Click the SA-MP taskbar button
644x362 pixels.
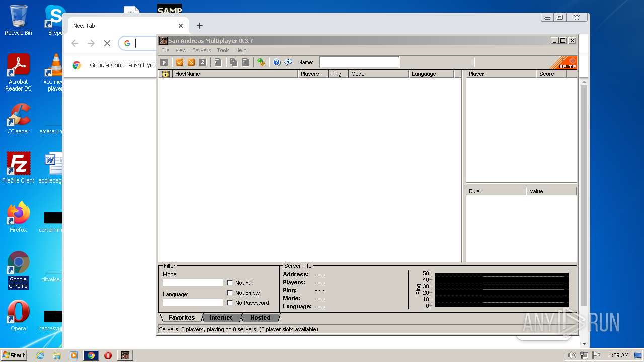125,355
